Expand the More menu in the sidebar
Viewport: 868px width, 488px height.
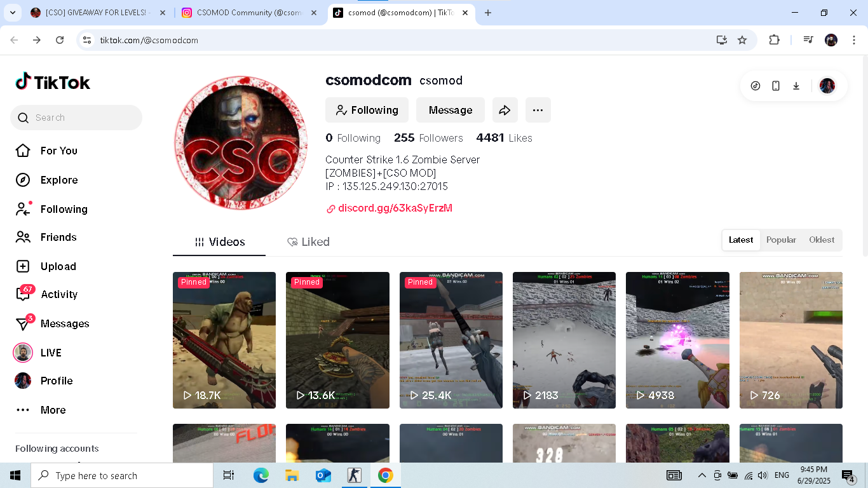[53, 410]
